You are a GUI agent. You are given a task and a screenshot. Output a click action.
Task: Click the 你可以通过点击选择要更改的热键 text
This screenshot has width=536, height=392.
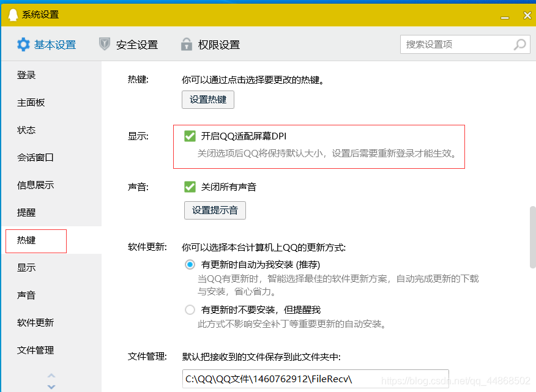click(x=253, y=80)
